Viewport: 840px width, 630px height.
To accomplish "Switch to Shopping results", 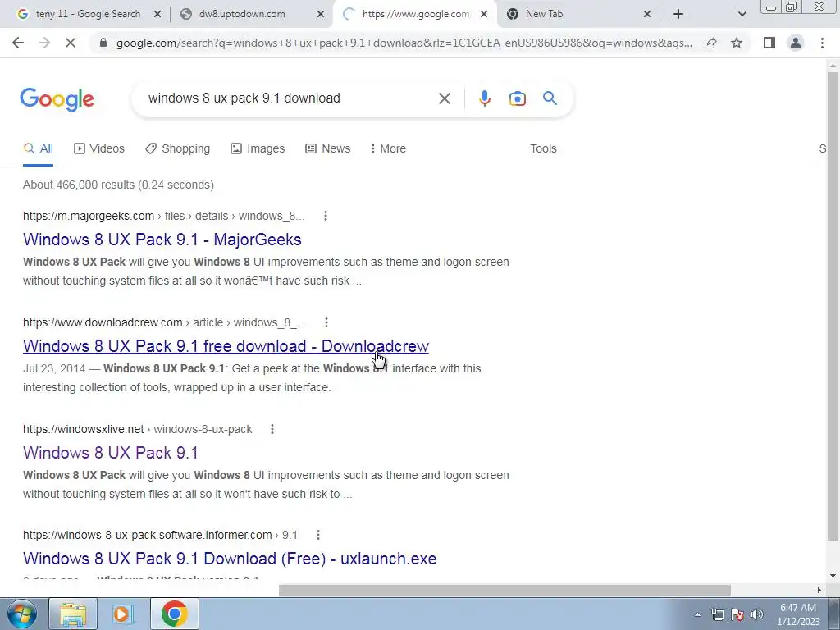I will pos(177,149).
